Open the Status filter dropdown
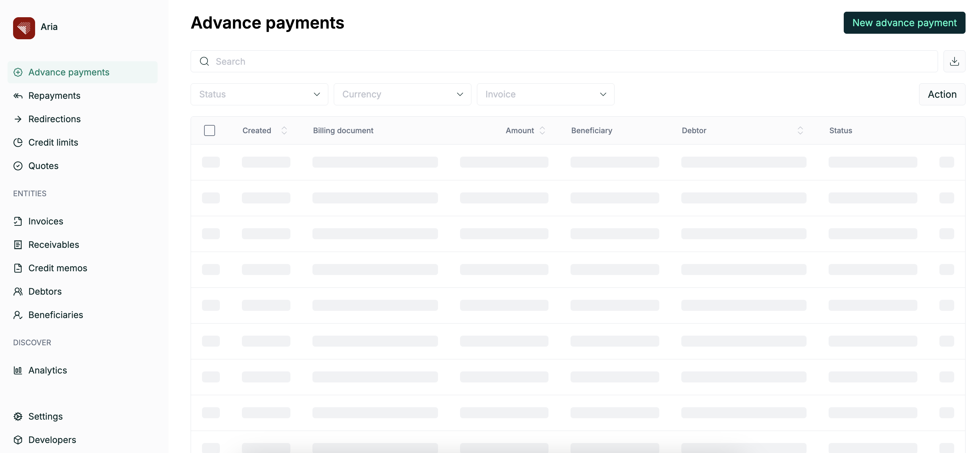 (x=259, y=94)
